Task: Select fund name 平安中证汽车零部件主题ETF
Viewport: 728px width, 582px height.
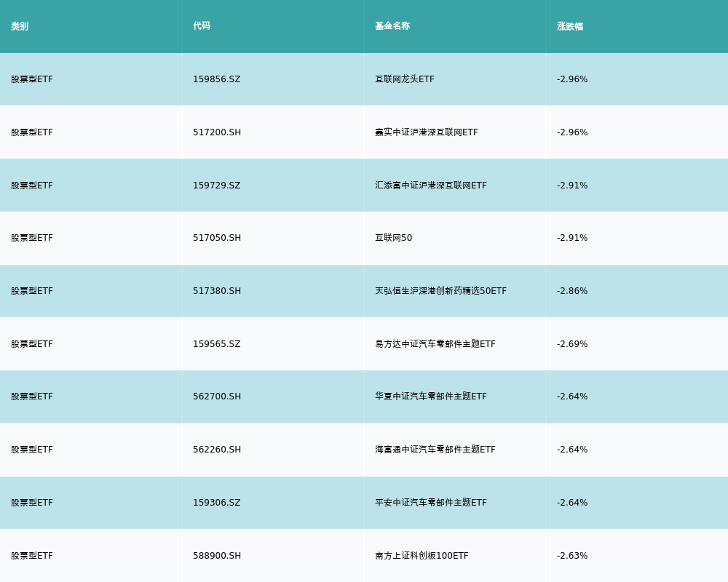Action: (x=431, y=503)
